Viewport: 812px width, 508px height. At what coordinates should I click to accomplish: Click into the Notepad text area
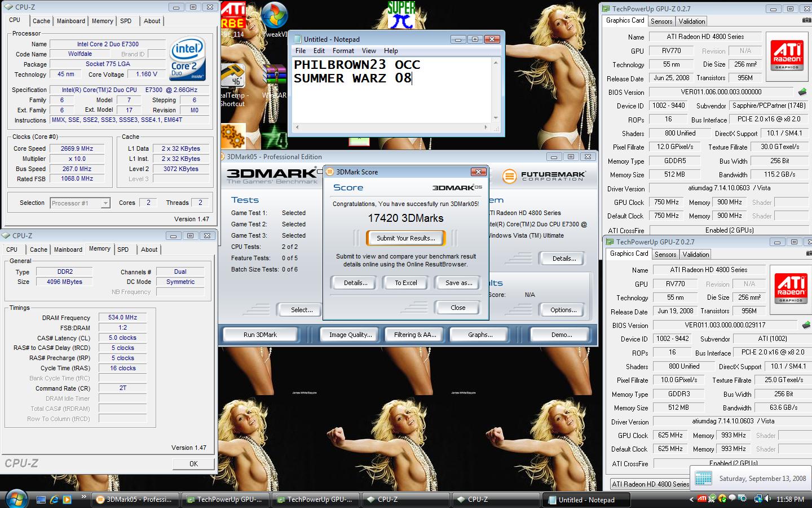click(392, 90)
